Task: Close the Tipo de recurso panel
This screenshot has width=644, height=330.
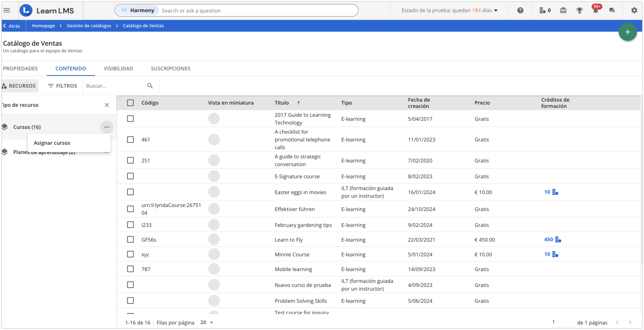Action: (x=107, y=105)
